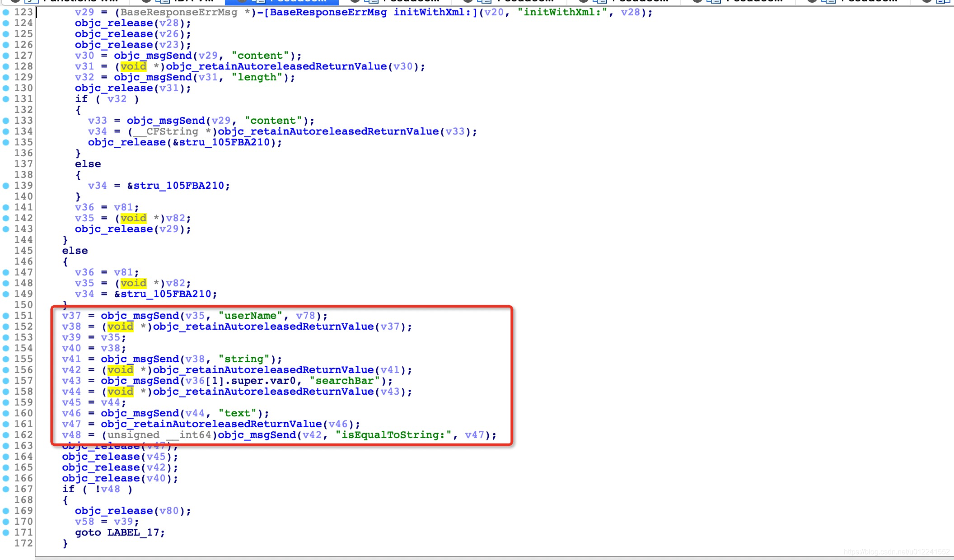Click line number 150 in gutter

[x=23, y=305]
